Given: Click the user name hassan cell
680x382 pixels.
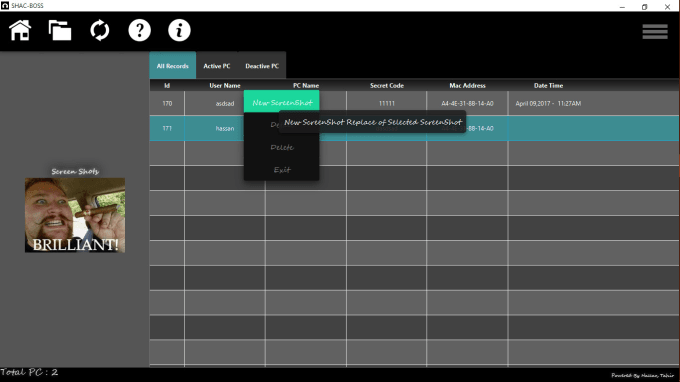Looking at the screenshot, I should coord(225,128).
